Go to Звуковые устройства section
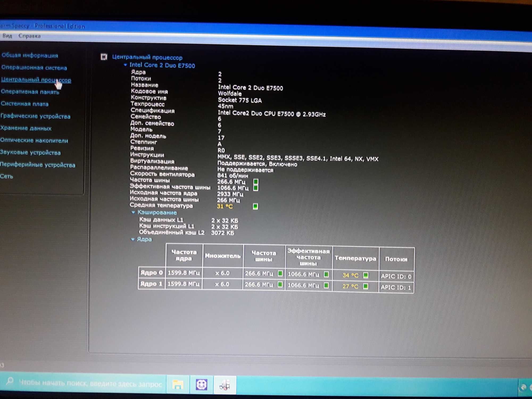 point(30,152)
